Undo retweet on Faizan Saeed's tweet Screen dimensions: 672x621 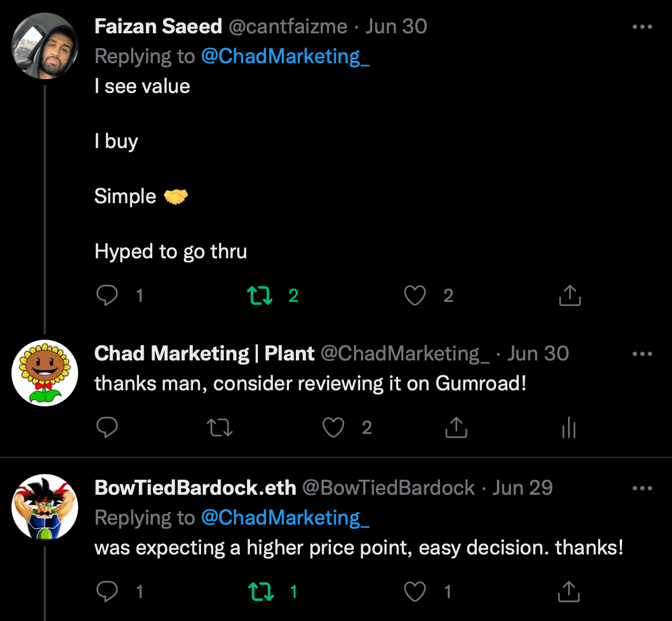[x=260, y=296]
